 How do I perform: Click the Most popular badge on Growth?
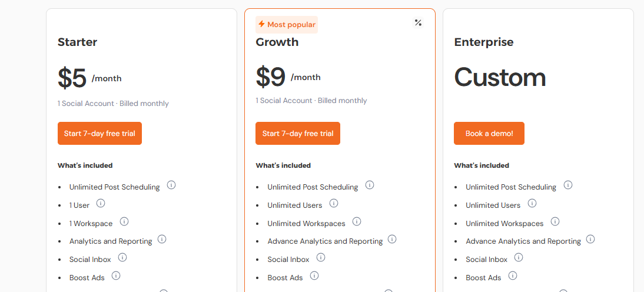coord(287,25)
